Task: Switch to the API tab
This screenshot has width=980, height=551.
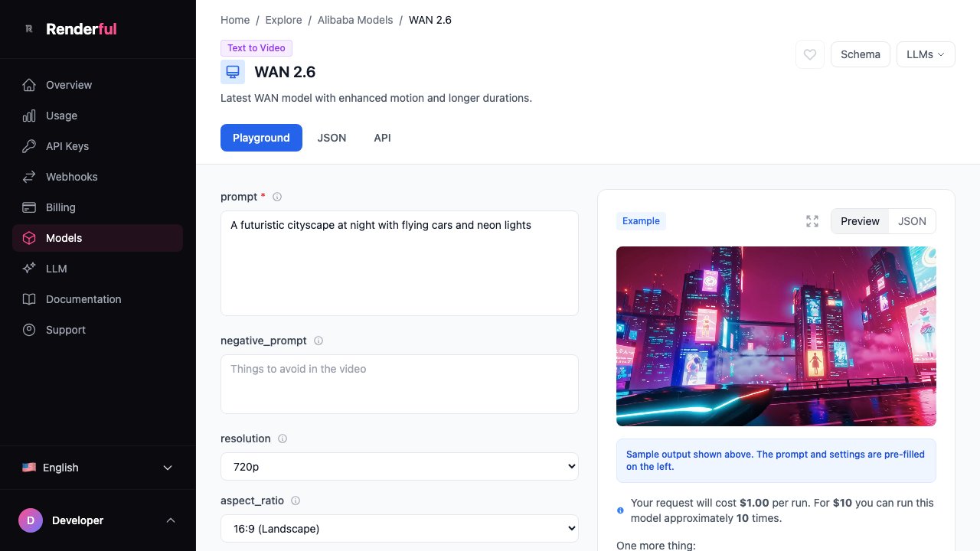Action: click(x=382, y=138)
